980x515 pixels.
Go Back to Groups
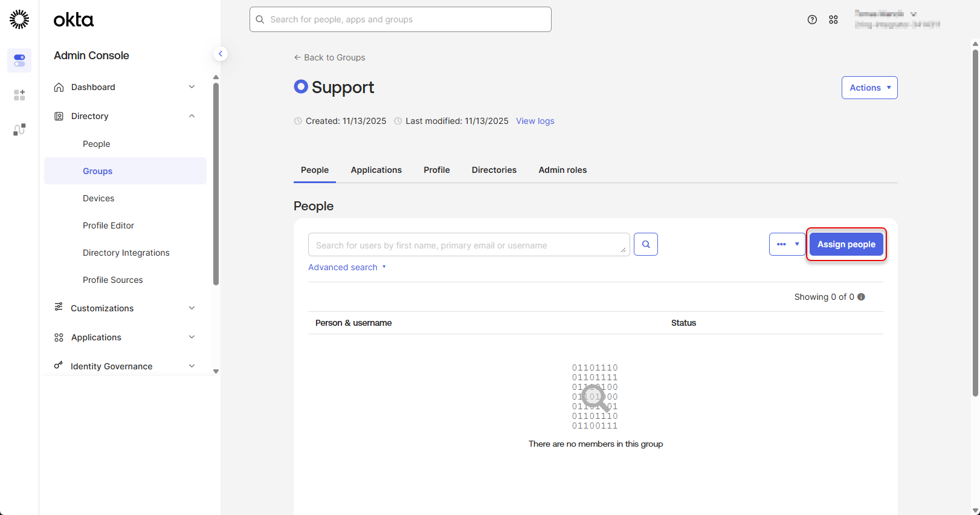[x=329, y=57]
